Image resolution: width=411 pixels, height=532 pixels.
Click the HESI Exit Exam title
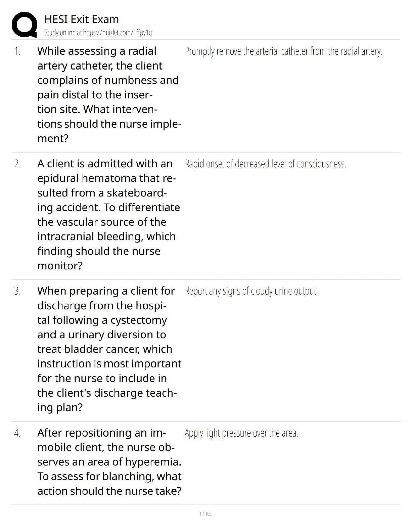(82, 19)
